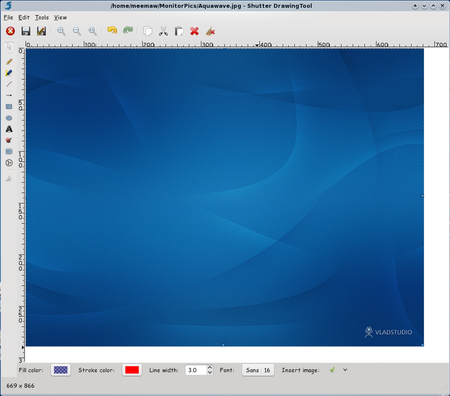Copy the selected object
The width and height of the screenshot is (450, 396).
(147, 31)
